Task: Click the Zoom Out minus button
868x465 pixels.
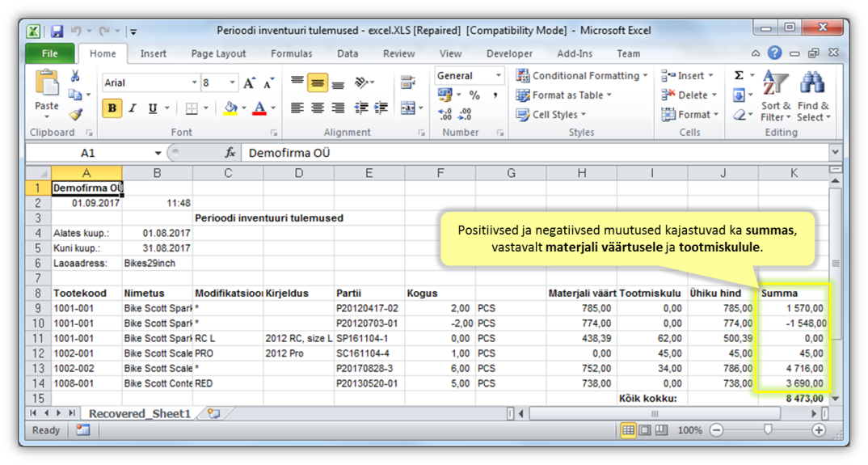Action: point(716,430)
